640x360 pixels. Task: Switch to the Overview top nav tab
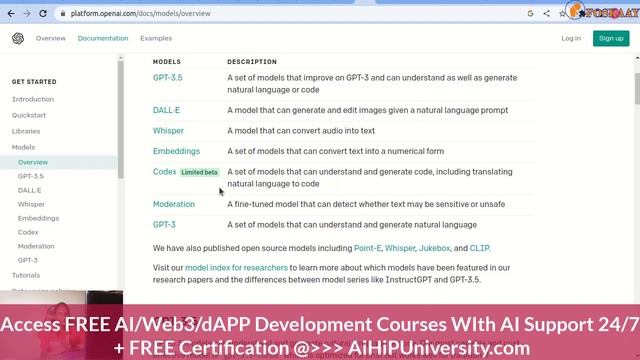tap(51, 38)
